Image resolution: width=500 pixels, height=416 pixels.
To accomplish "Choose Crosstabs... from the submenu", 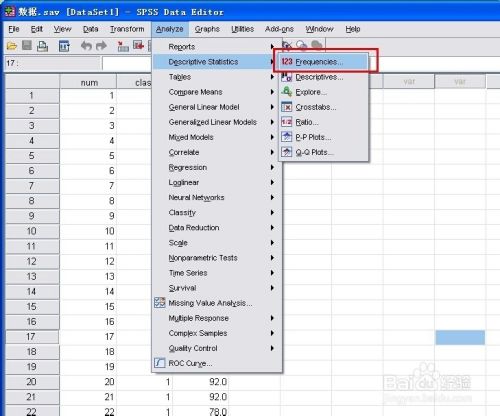I will (x=324, y=107).
